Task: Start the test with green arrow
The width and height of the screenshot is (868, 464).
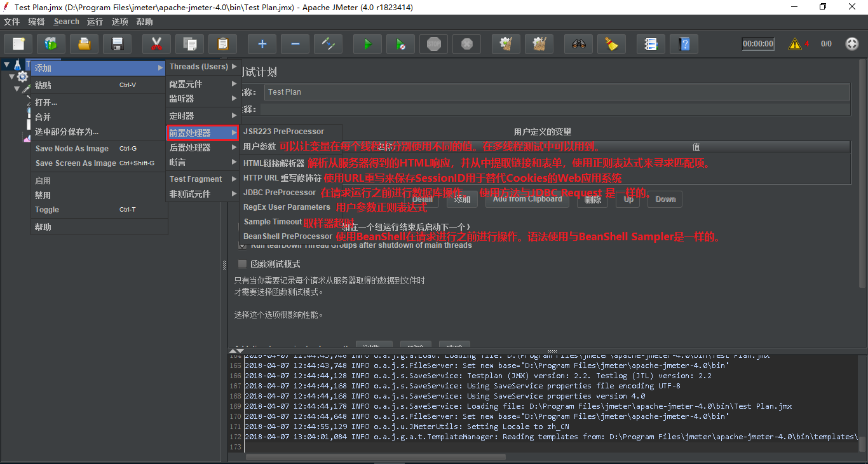Action: click(x=367, y=44)
